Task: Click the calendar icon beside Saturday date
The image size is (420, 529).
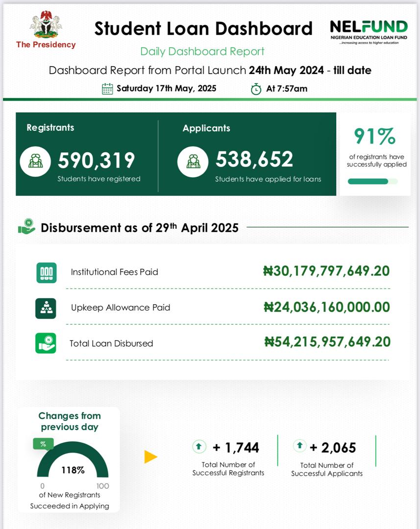Action: [x=107, y=89]
